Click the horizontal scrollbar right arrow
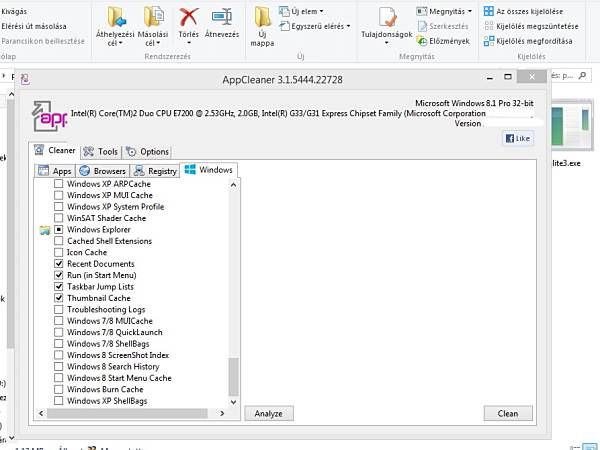 222,413
